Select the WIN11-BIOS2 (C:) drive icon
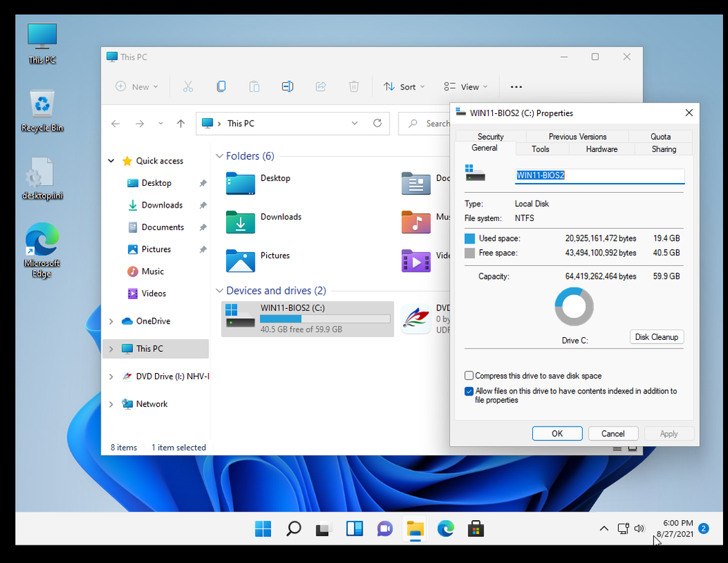 (239, 316)
